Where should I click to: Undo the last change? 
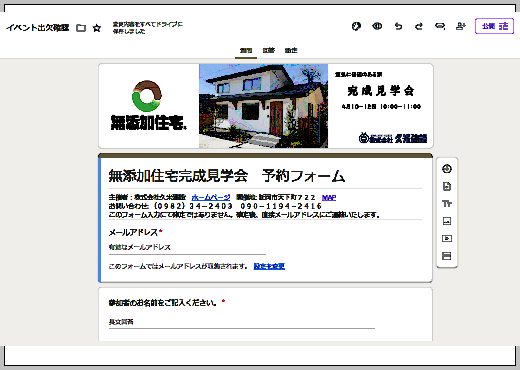point(398,26)
